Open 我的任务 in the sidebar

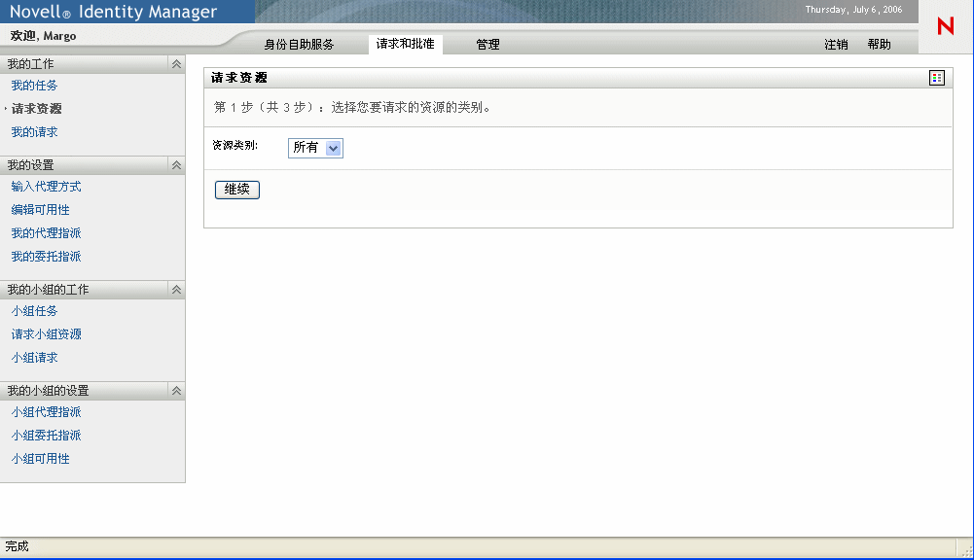coord(35,85)
